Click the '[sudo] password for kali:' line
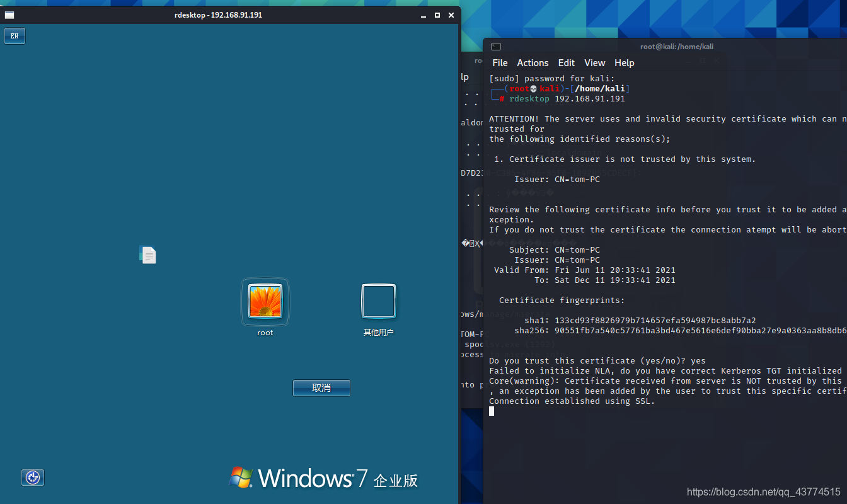 (x=552, y=79)
